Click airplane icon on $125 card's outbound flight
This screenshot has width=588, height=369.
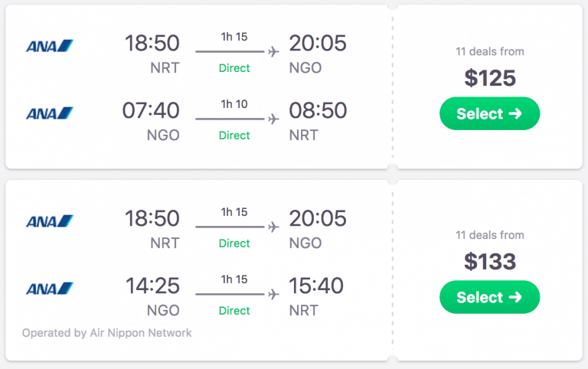click(x=273, y=52)
